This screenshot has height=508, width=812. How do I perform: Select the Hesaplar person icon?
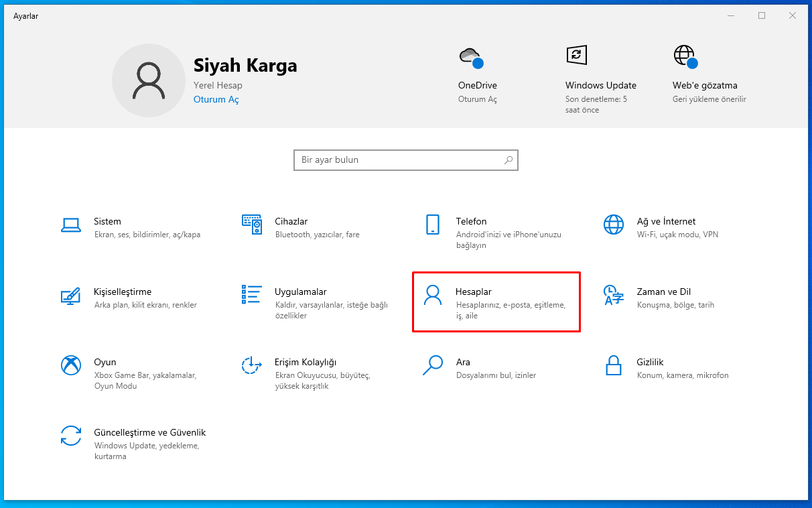[x=433, y=296]
